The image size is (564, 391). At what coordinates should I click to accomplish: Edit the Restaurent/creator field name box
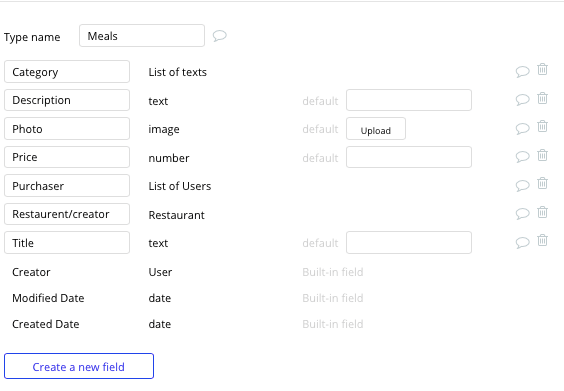pos(67,214)
